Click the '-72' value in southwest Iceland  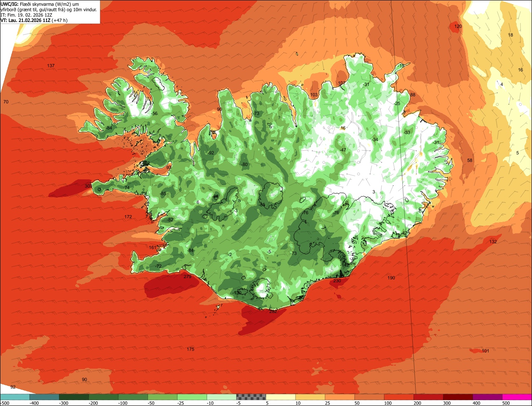[158, 266]
